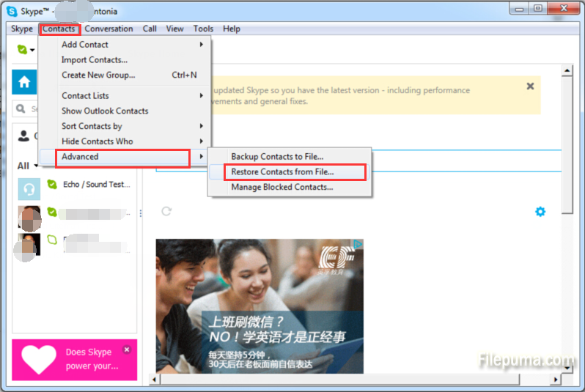
Task: Click the refresh icon above the ad
Action: point(166,211)
